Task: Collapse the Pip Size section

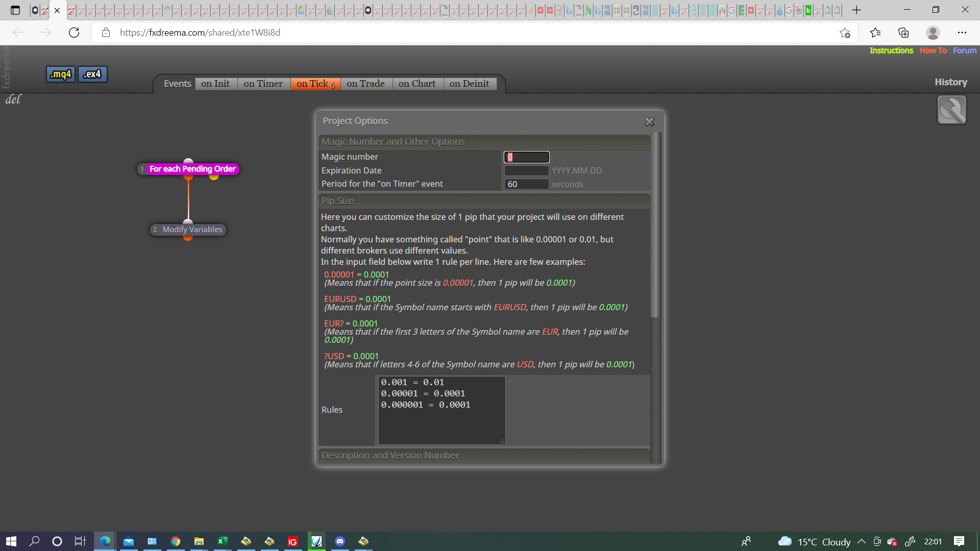Action: [484, 201]
